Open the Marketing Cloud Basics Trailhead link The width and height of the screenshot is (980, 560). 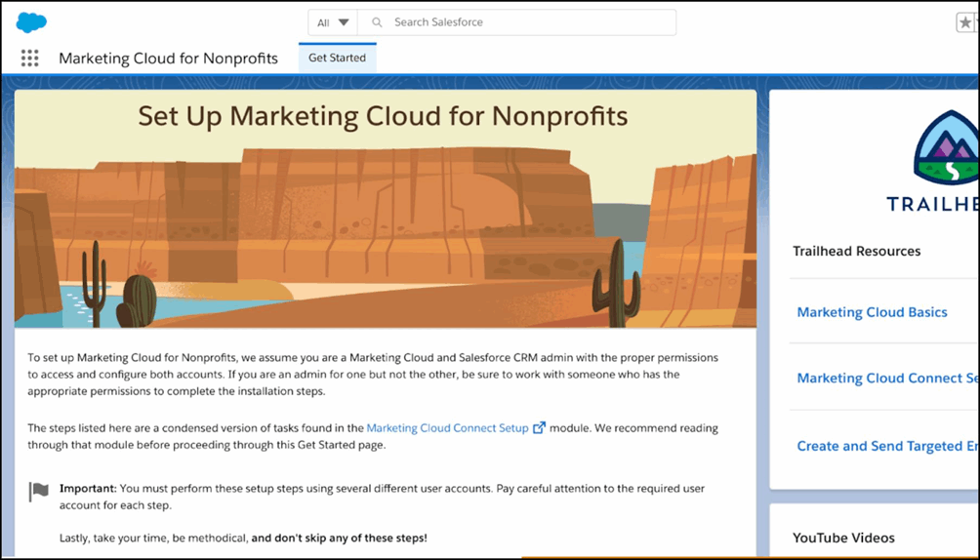(872, 312)
